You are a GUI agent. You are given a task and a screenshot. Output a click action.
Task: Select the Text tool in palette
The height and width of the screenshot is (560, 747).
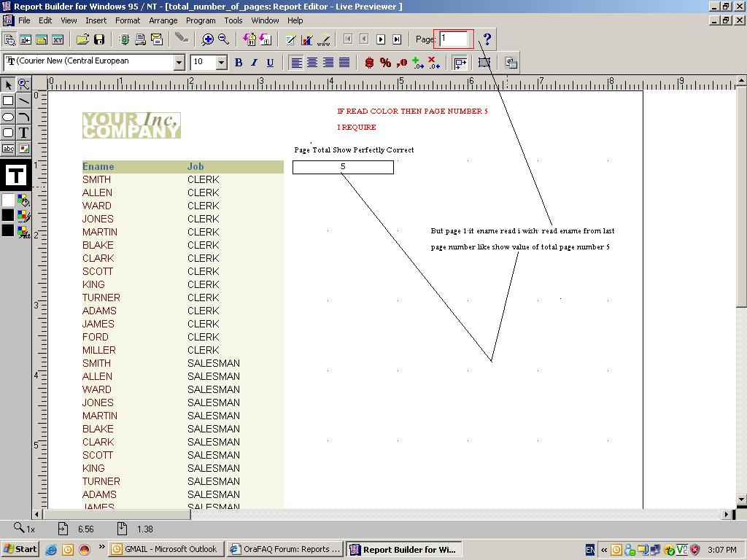tap(23, 133)
